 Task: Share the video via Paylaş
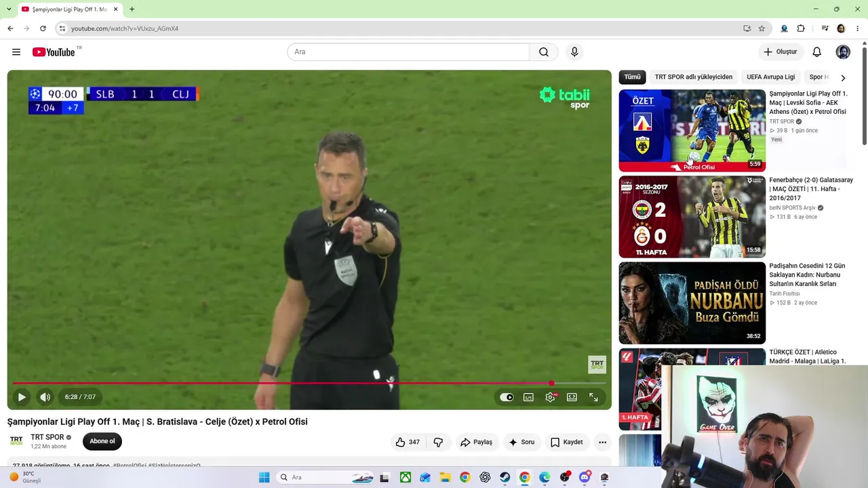click(476, 442)
